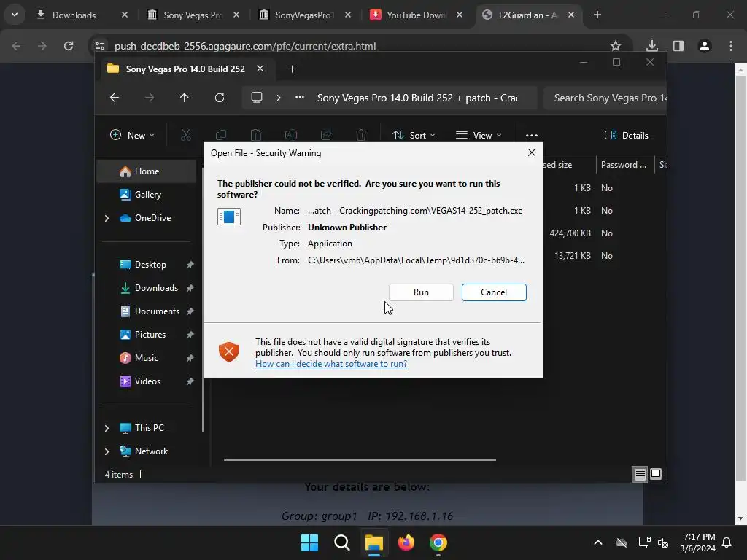Open the Home item in Explorer sidebar

pos(146,171)
